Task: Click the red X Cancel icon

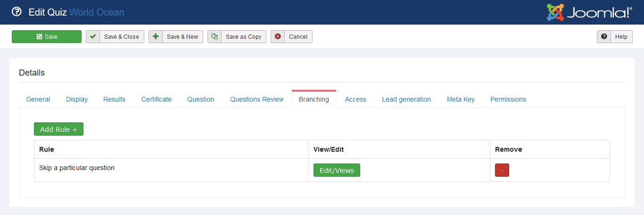Action: click(x=278, y=37)
